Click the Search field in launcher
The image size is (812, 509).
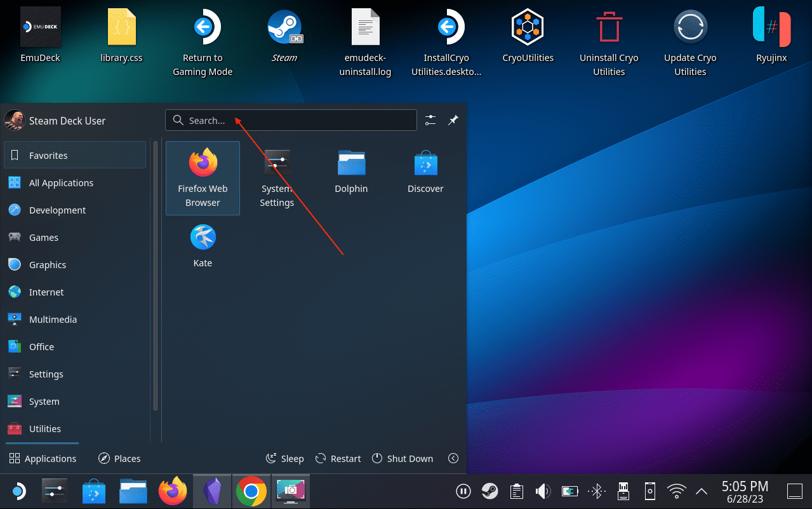tap(291, 120)
